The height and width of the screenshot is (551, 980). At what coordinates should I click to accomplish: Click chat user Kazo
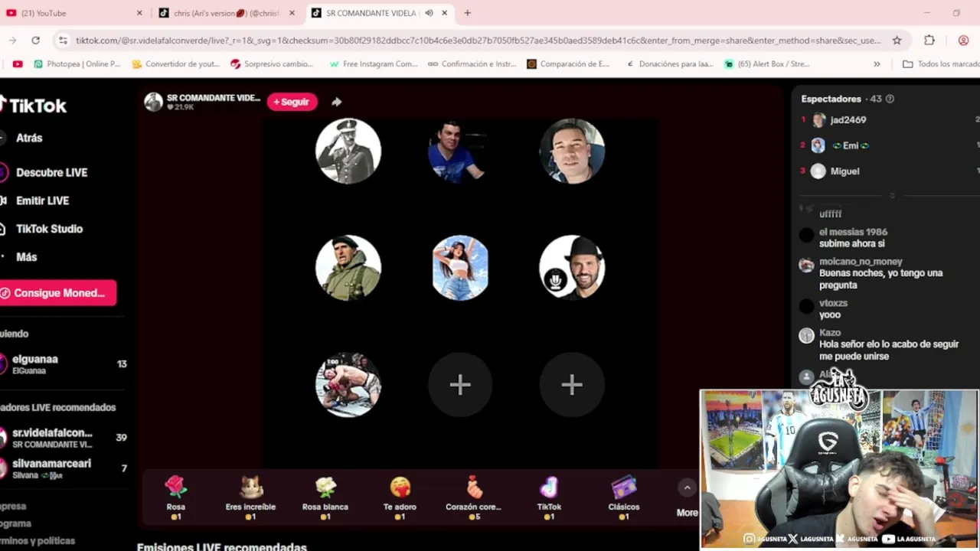830,333
